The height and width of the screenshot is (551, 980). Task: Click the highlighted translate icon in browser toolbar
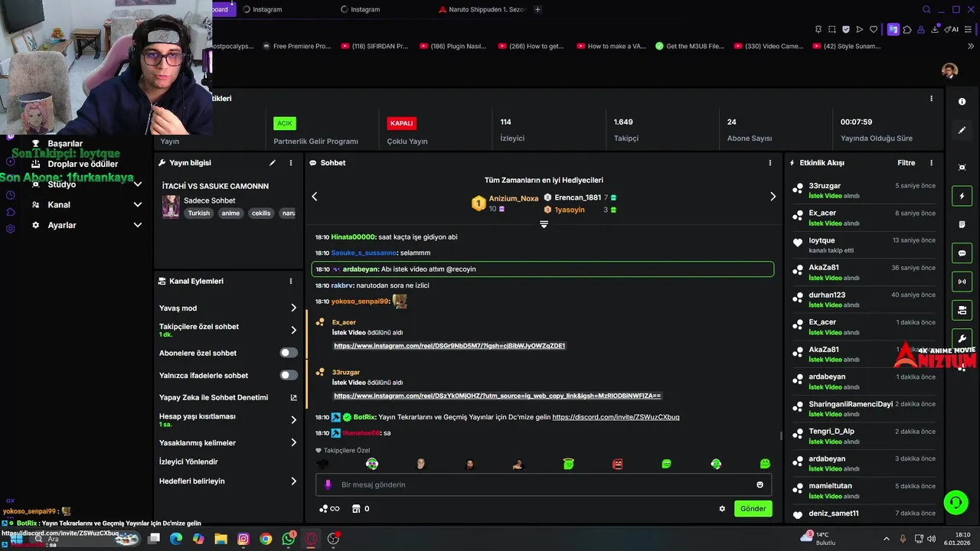893,29
